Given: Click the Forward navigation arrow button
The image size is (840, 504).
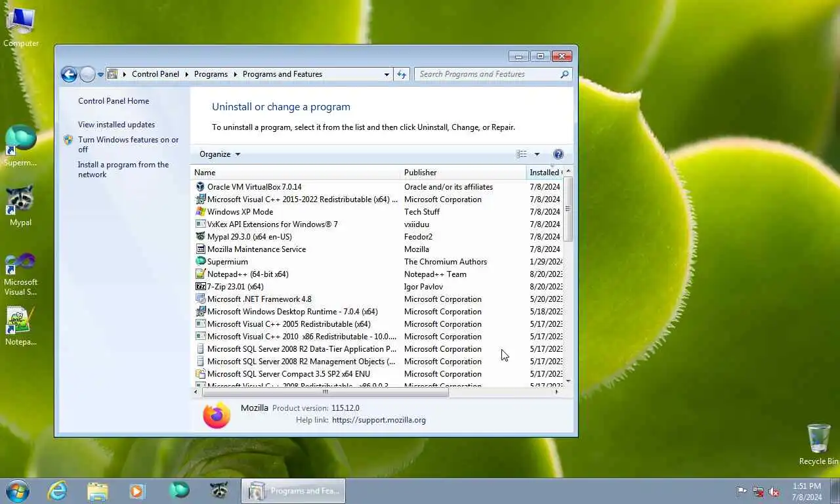Looking at the screenshot, I should pos(87,74).
